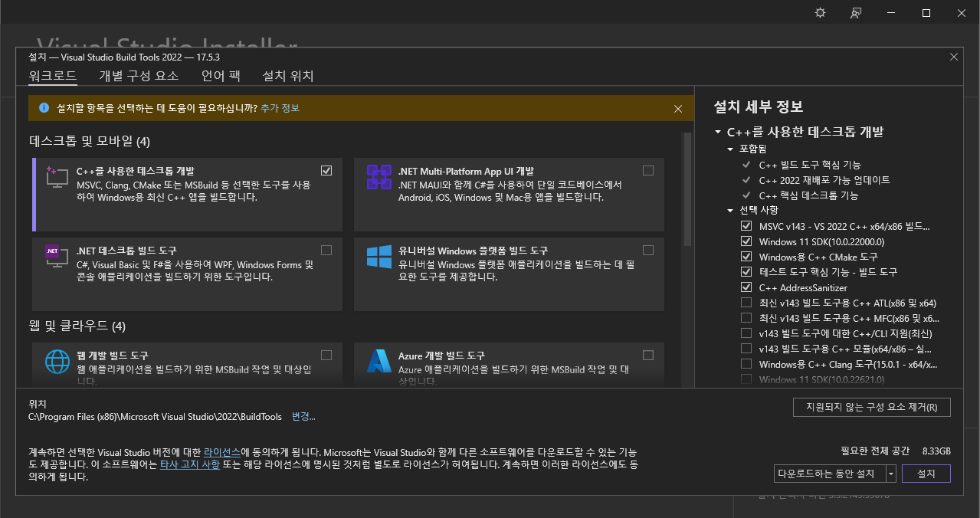Viewport: 980px width, 518px height.
Task: Click the 유니버설 Windows 플랫폼 Windows logo icon
Action: point(379,257)
